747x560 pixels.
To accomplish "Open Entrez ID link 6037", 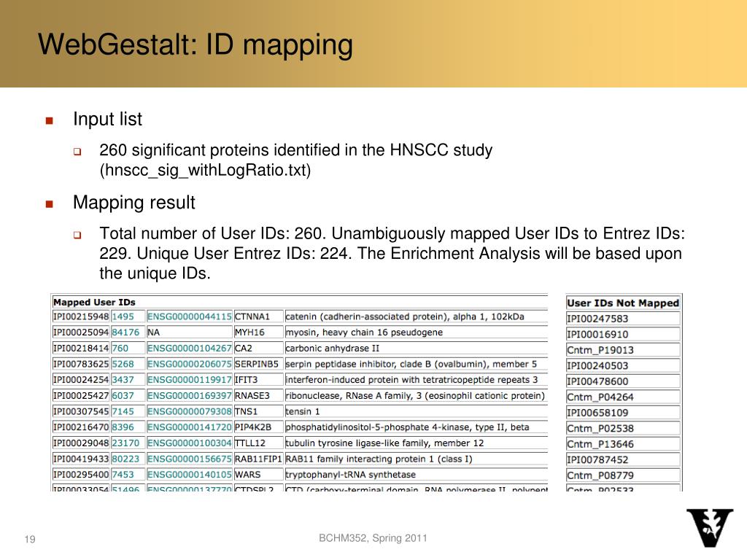I will (x=123, y=396).
